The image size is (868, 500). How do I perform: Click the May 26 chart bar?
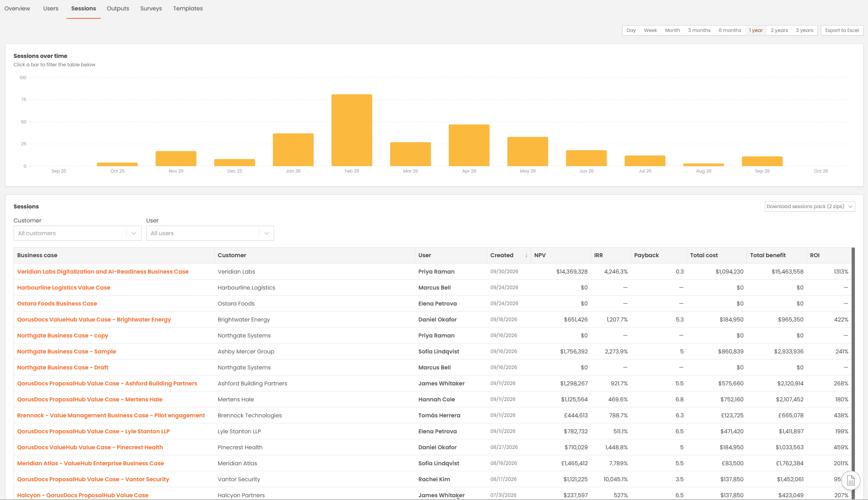pyautogui.click(x=528, y=151)
